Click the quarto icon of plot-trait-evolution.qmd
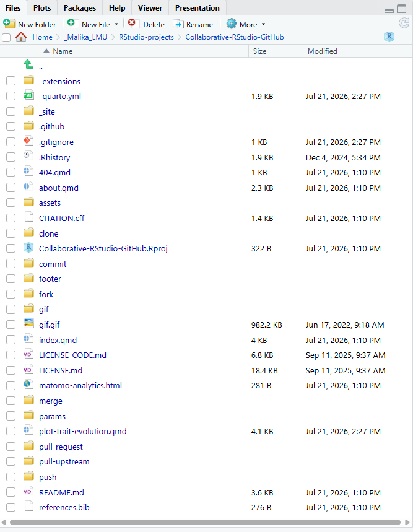 28,430
